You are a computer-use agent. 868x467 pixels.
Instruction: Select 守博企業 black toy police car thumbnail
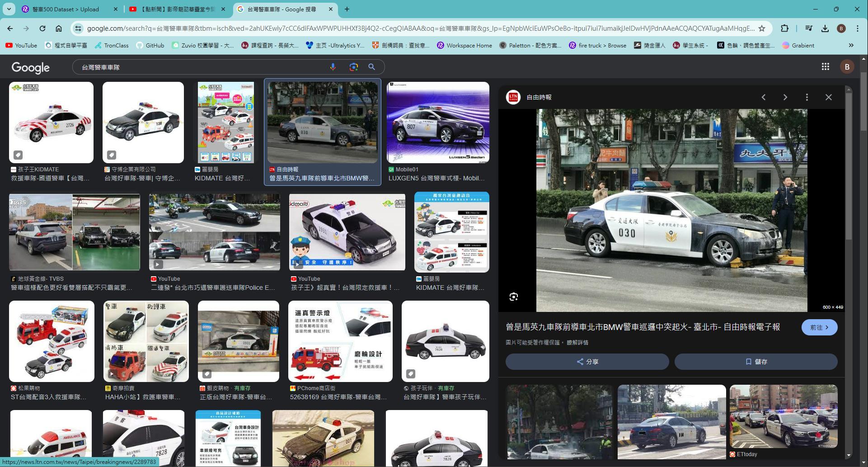pyautogui.click(x=143, y=123)
